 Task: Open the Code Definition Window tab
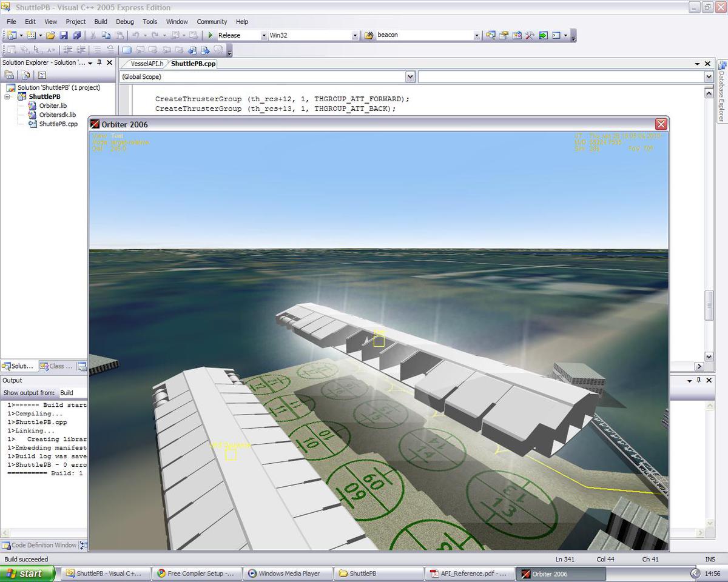point(39,545)
